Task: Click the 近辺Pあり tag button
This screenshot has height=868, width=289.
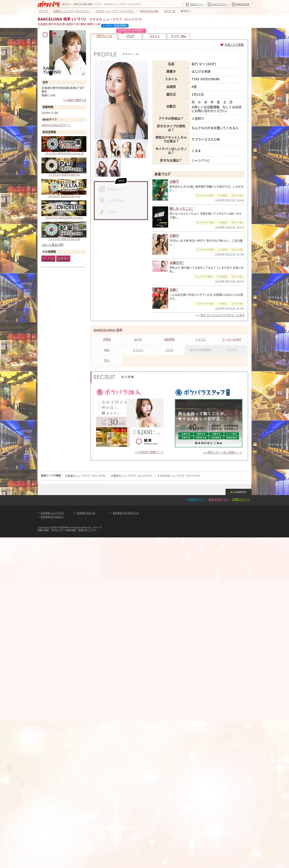Action: (x=63, y=259)
